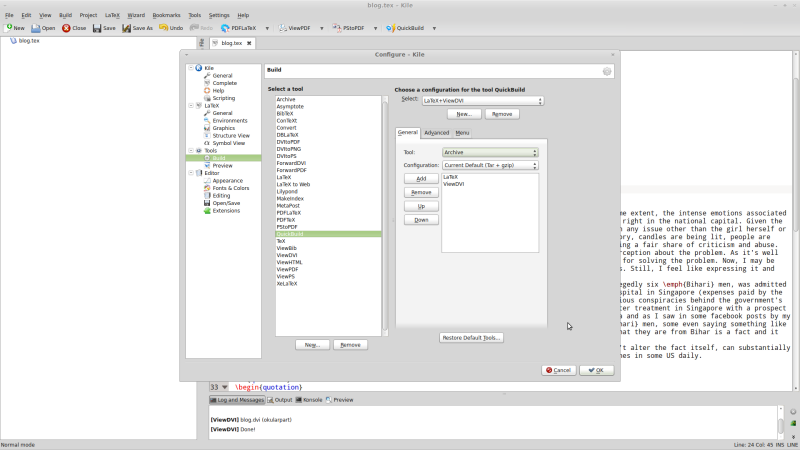Open the Scripting settings page
The height and width of the screenshot is (450, 800).
coord(223,98)
